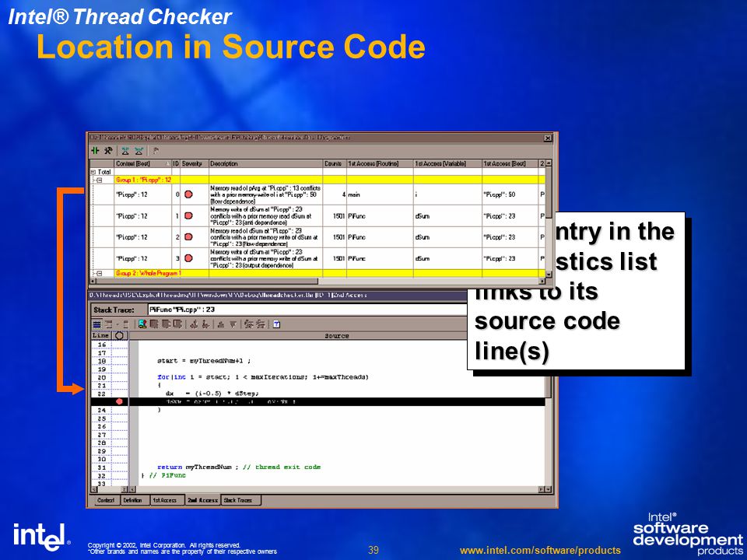Close the diagnostics list window
The width and height of the screenshot is (747, 560).
[548, 138]
